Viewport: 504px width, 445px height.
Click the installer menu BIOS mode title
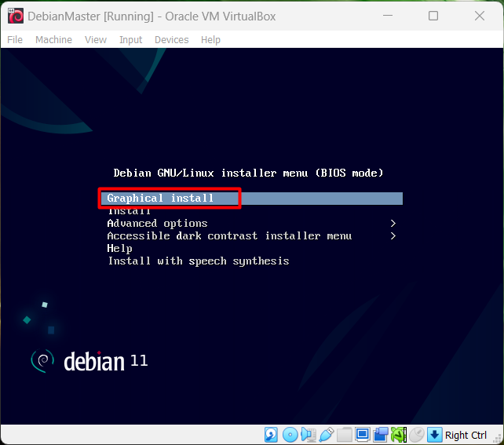point(248,173)
